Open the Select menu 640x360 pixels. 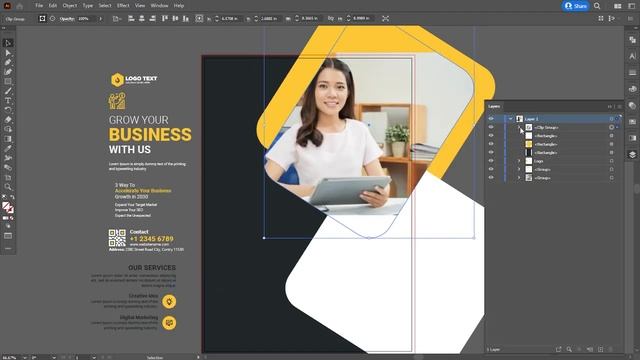pyautogui.click(x=104, y=6)
